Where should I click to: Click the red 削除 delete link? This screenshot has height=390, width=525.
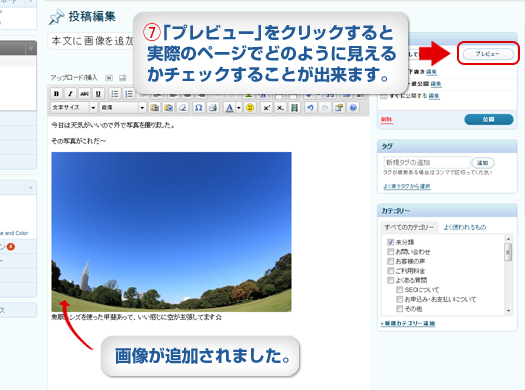click(x=387, y=120)
